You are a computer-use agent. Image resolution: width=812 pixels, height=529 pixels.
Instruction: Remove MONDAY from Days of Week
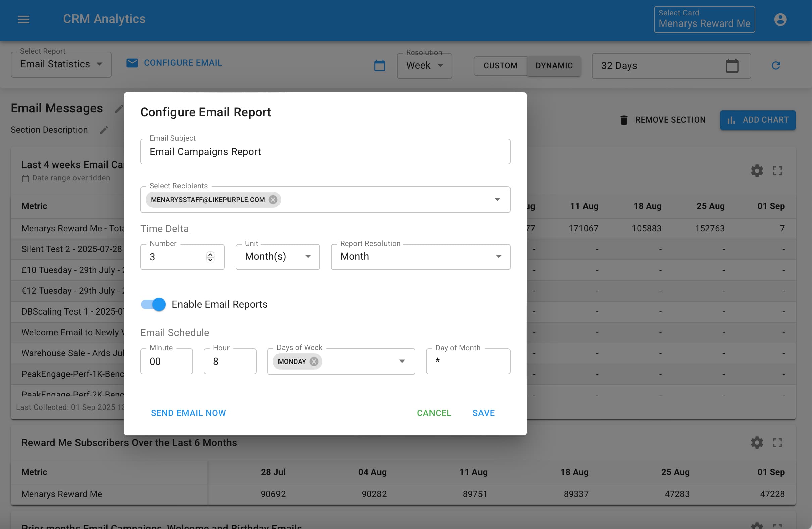314,362
